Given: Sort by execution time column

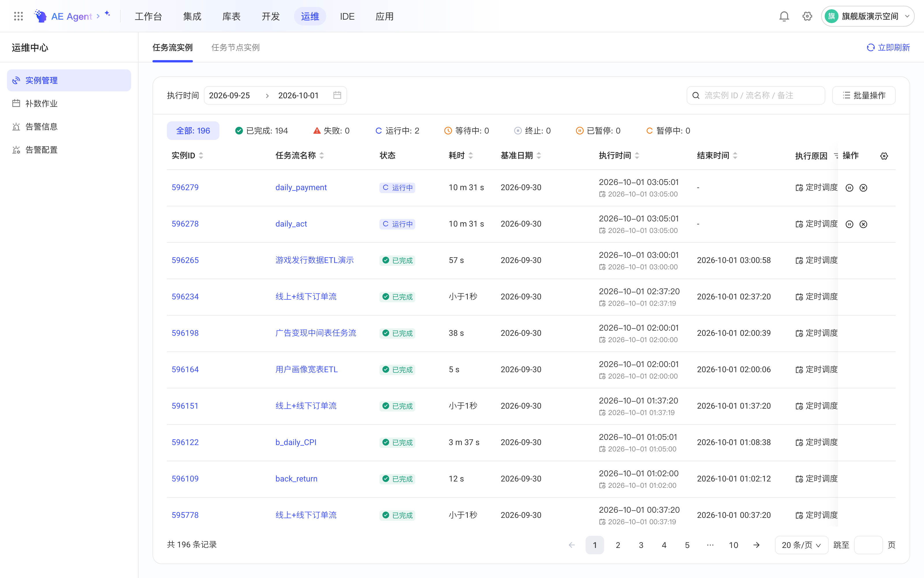Looking at the screenshot, I should pos(637,155).
